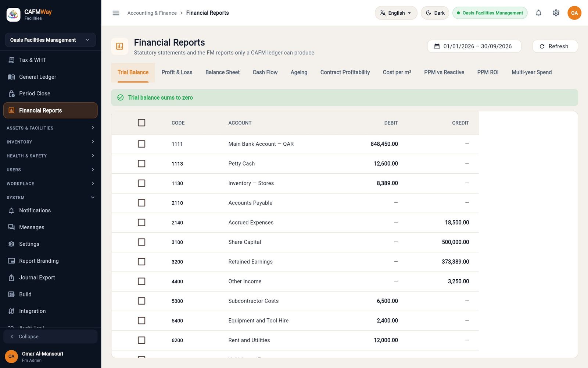Click the Financial Reports sidebar icon

pos(11,110)
